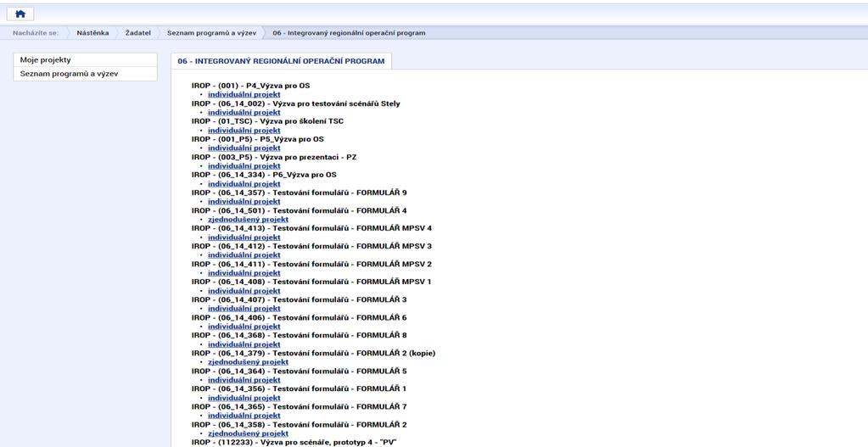This screenshot has height=447, width=868.
Task: Open individuální projekt under FORMULÁŘ 7
Action: coord(244,416)
